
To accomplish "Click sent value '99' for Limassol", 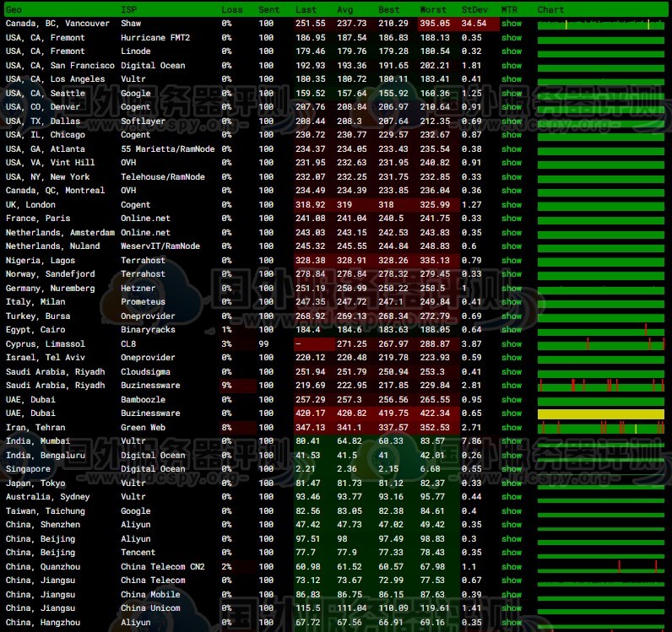I will click(263, 344).
